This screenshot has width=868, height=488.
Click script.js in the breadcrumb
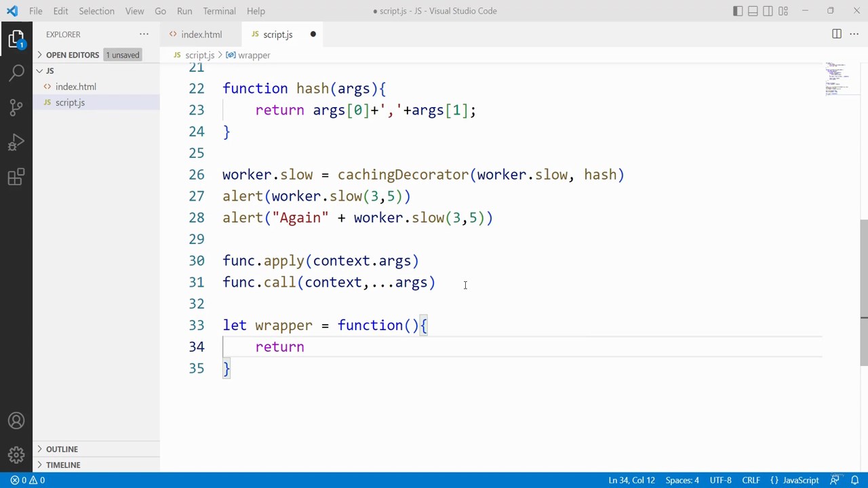[x=199, y=55]
